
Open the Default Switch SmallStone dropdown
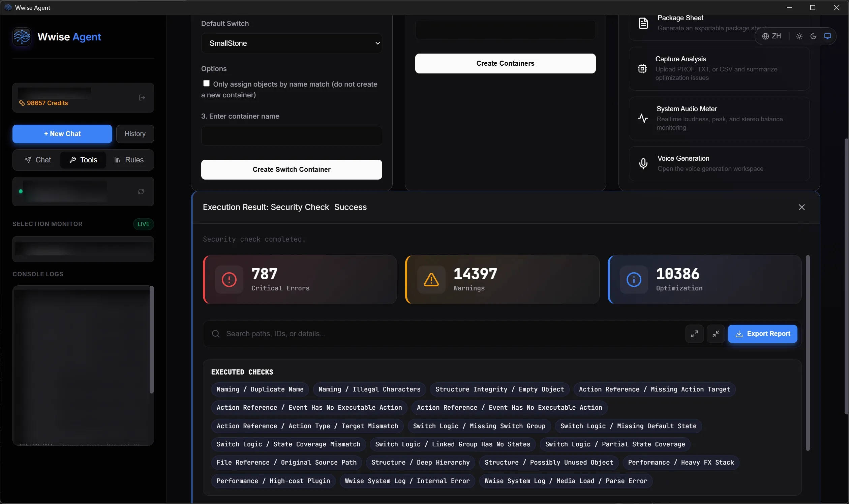[x=292, y=43]
